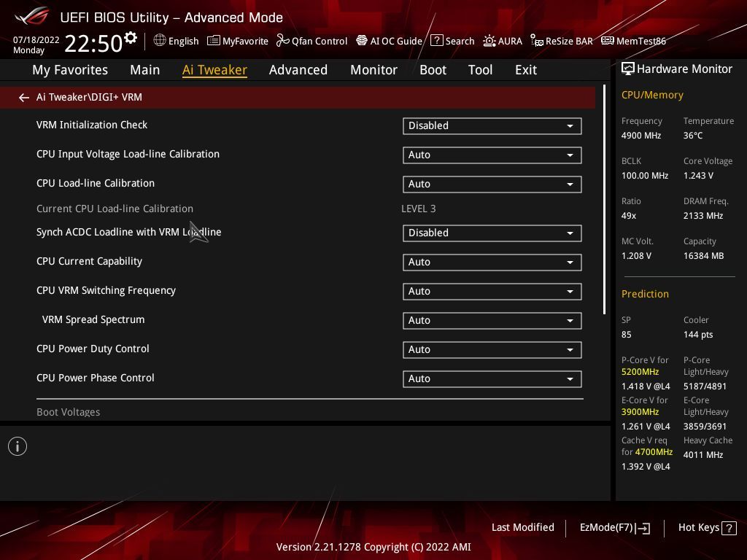Open CPU VRM Switching Frequency dropdown
Screen dimensions: 747x560
(492, 292)
